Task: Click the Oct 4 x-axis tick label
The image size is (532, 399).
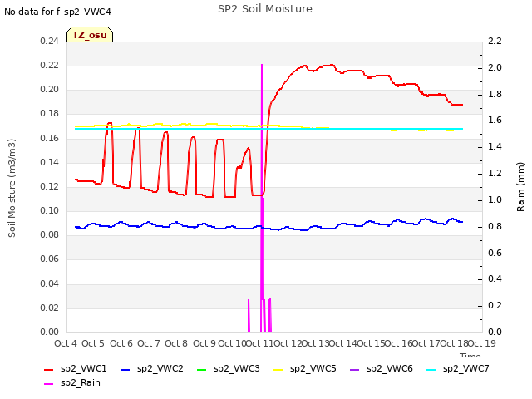Action: [x=66, y=343]
